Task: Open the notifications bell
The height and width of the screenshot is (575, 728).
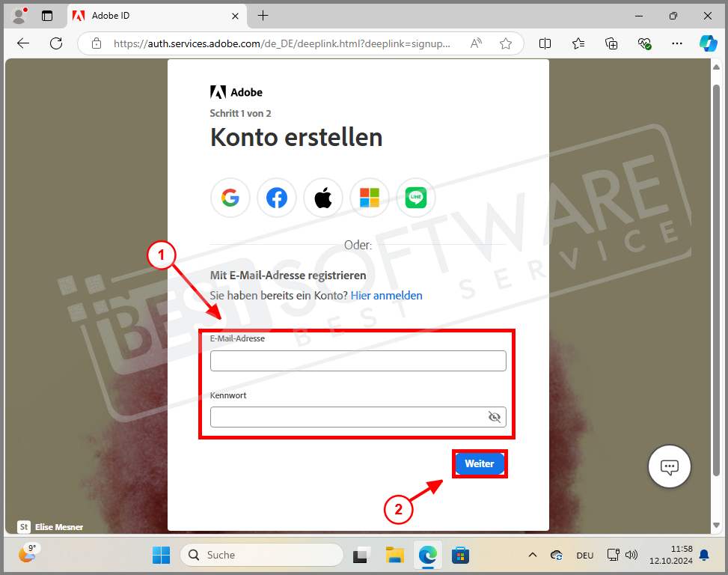Action: pos(704,555)
